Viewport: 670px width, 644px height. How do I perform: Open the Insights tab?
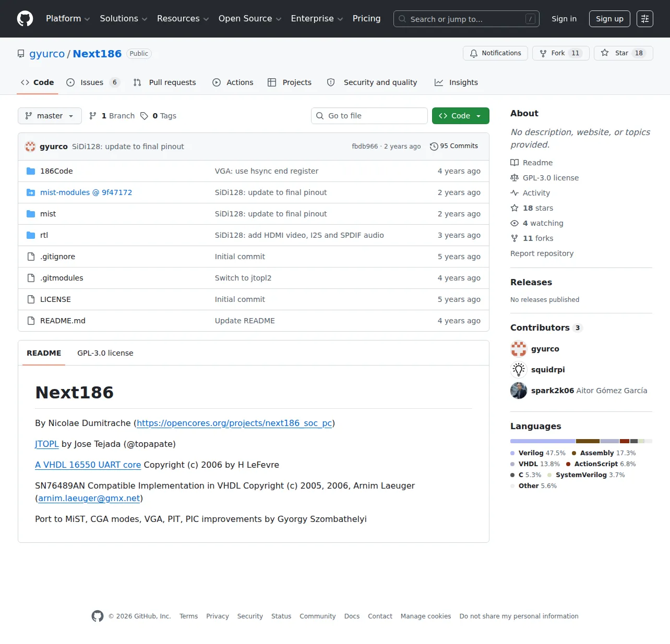[456, 82]
